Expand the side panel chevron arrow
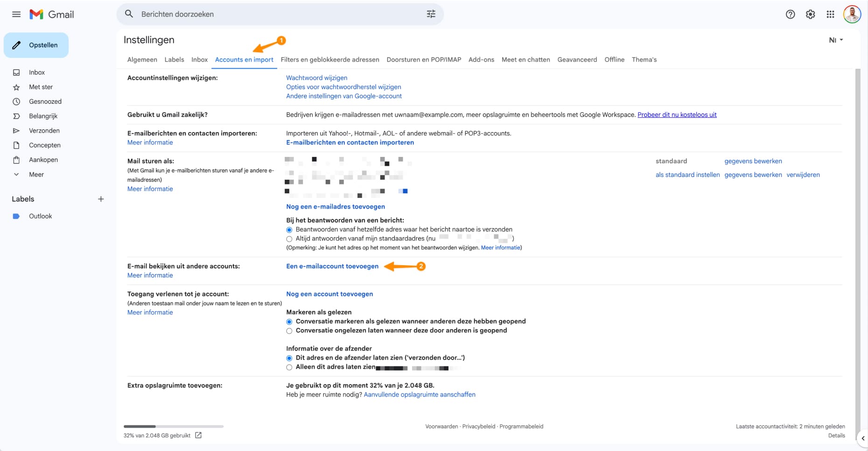The width and height of the screenshot is (868, 451). [x=863, y=438]
